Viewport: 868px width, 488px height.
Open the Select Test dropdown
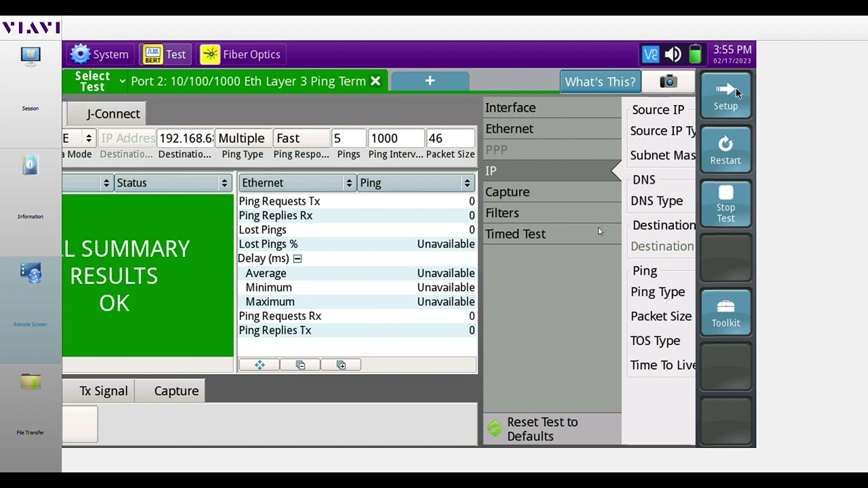click(98, 81)
